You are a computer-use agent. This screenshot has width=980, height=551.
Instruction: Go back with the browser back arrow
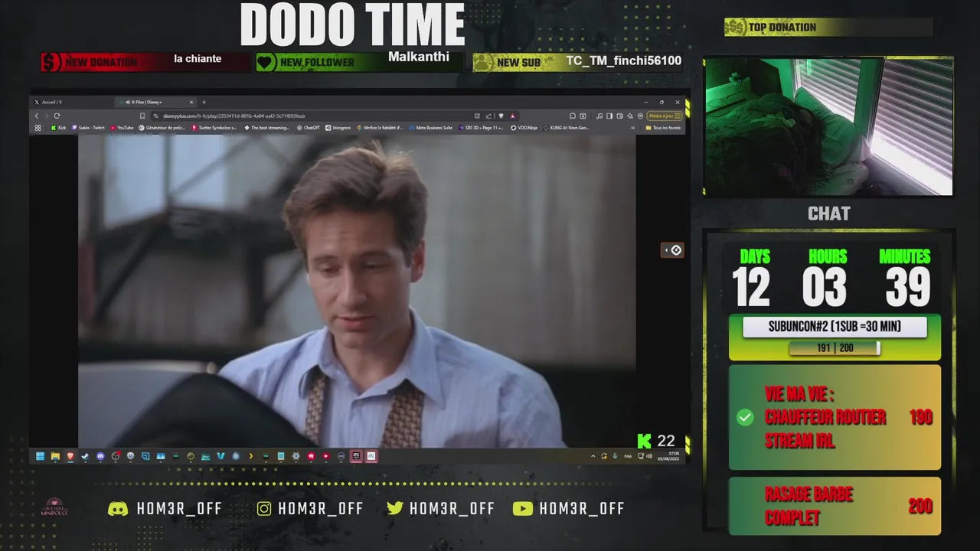(x=37, y=116)
